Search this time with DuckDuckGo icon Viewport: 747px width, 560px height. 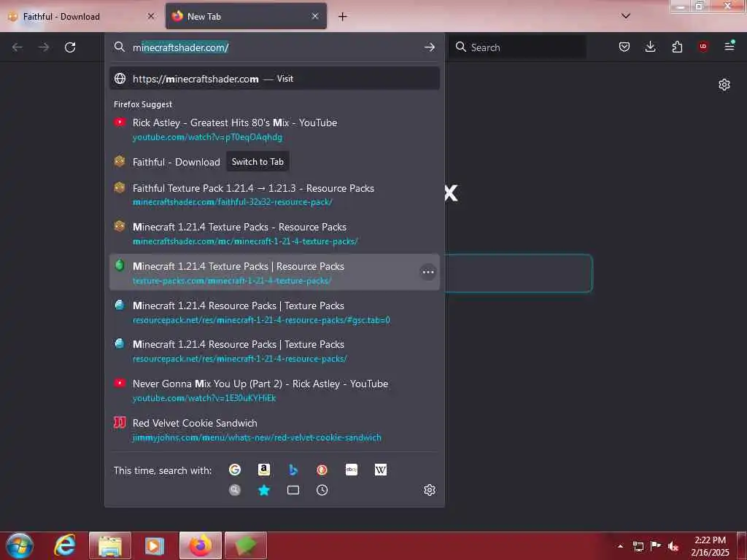(322, 470)
